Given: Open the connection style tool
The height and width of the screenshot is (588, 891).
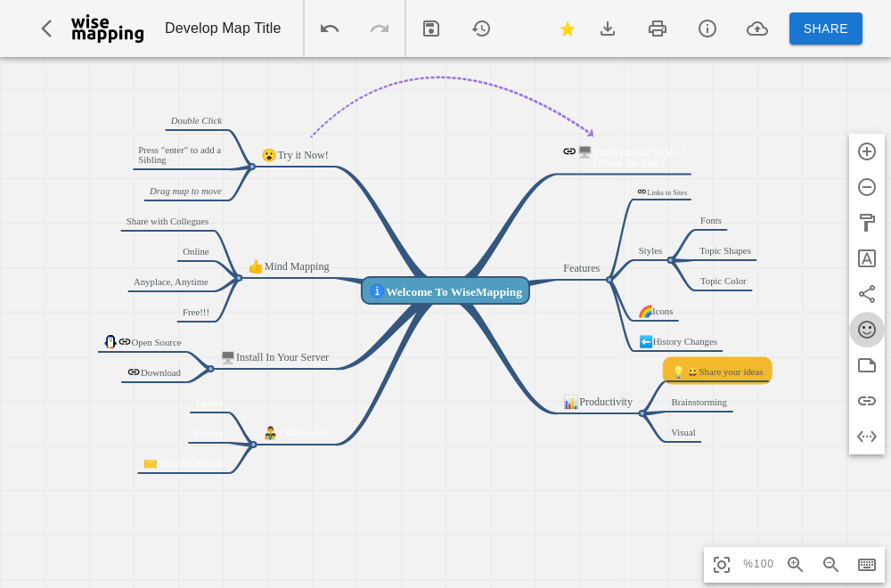Looking at the screenshot, I should (x=867, y=294).
